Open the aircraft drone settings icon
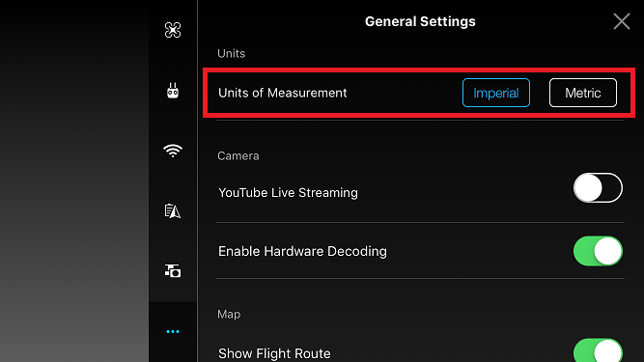This screenshot has width=644, height=362. pos(173,30)
